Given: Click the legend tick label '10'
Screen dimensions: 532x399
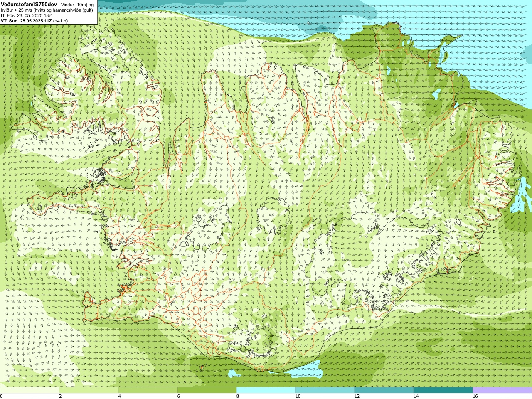Looking at the screenshot, I should point(298,396).
